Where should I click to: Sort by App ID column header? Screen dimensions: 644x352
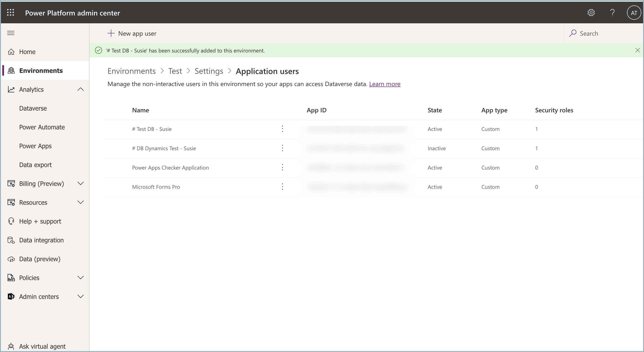pyautogui.click(x=316, y=110)
